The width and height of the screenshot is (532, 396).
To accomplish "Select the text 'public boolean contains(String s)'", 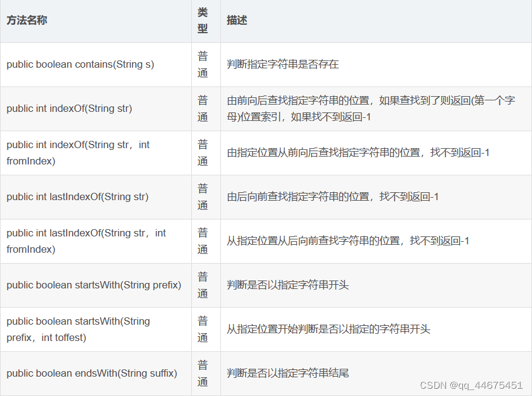I will click(x=80, y=65).
